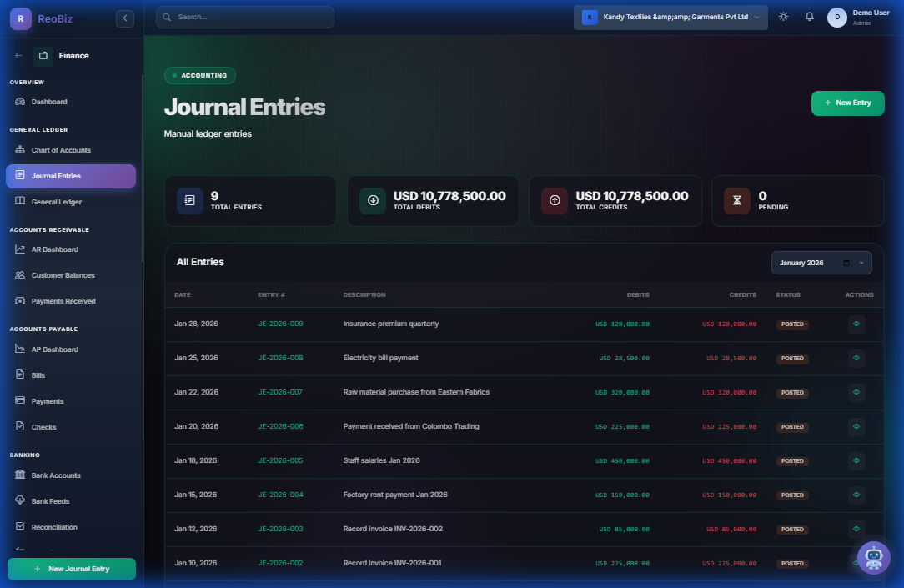Click the notifications bell icon
Image resolution: width=904 pixels, height=588 pixels.
(809, 16)
